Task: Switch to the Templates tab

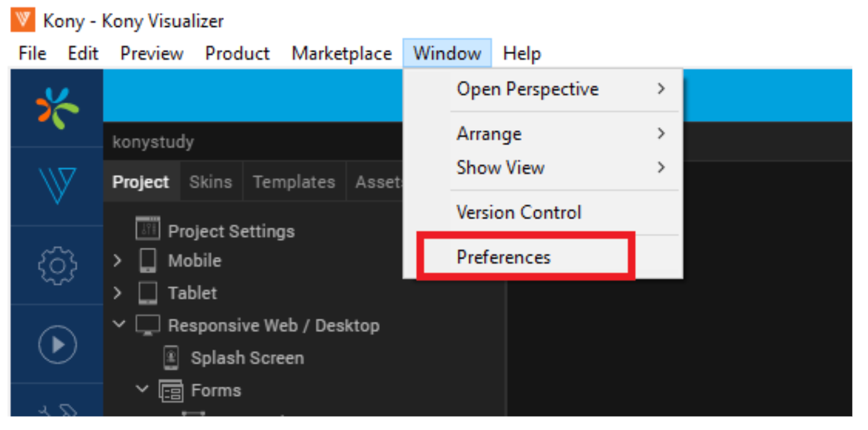Action: point(294,182)
